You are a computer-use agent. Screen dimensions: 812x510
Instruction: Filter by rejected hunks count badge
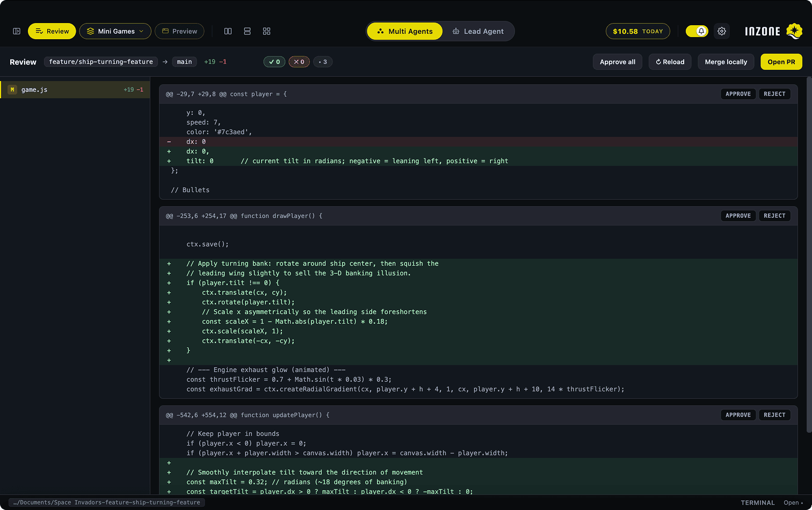(299, 62)
